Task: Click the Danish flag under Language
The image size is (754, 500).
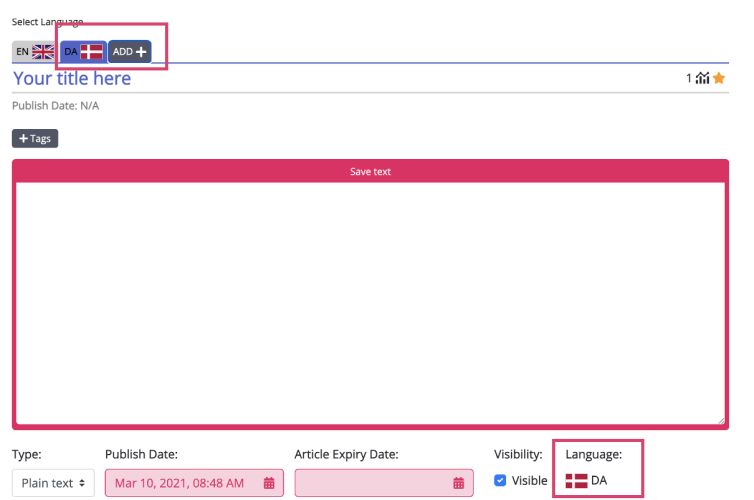Action: coord(576,481)
